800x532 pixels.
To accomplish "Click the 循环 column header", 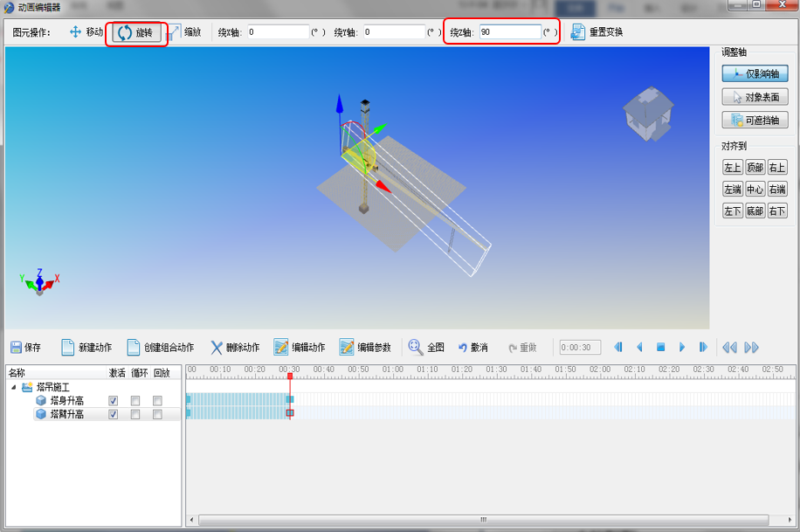I will (139, 373).
